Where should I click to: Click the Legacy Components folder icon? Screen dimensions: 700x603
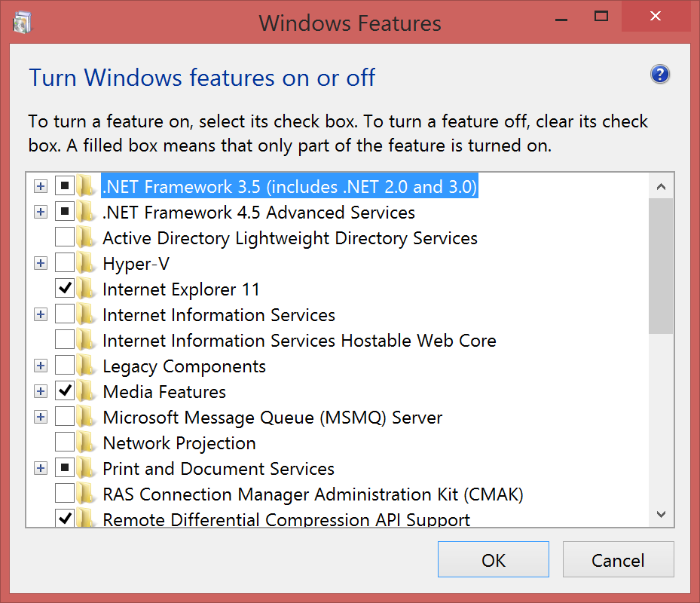(85, 366)
